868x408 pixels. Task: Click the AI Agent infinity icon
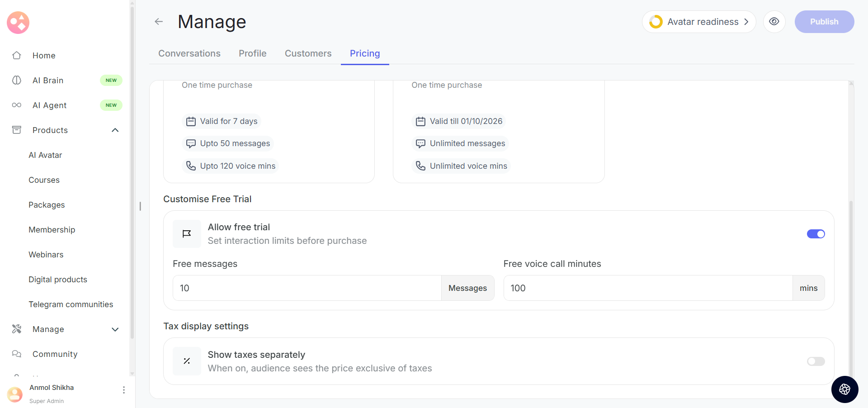17,105
